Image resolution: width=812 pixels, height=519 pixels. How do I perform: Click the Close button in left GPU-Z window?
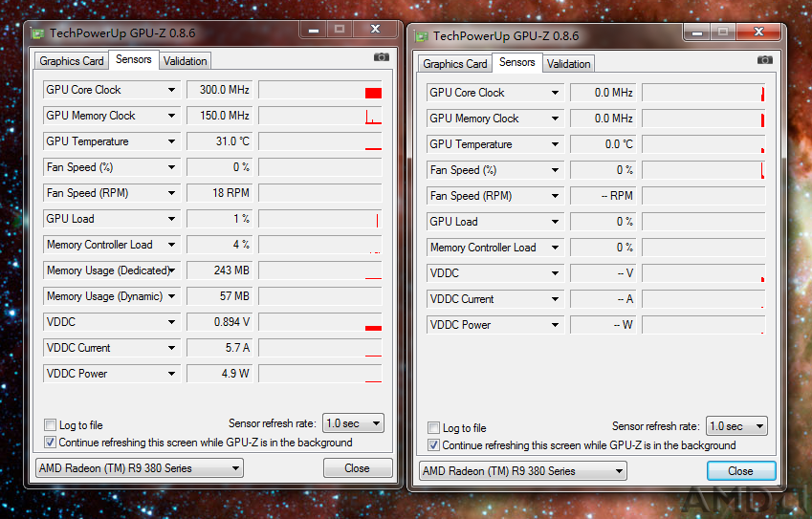tap(358, 468)
